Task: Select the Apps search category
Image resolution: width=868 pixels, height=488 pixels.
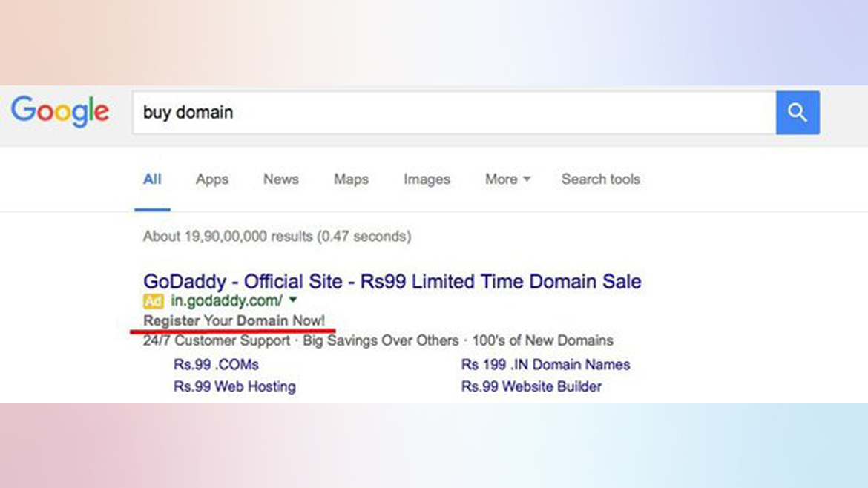Action: click(211, 179)
